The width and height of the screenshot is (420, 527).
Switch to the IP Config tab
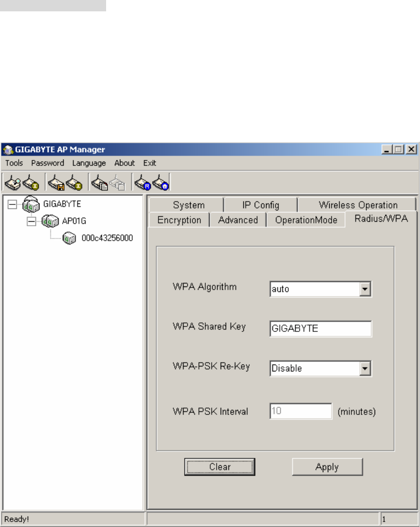click(x=261, y=205)
